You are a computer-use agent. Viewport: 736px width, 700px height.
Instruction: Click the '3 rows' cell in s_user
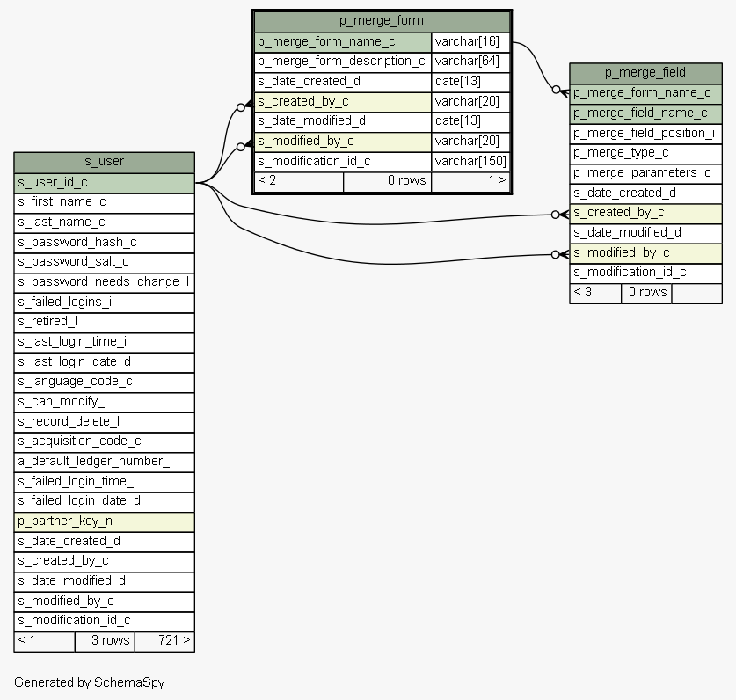[x=105, y=640]
